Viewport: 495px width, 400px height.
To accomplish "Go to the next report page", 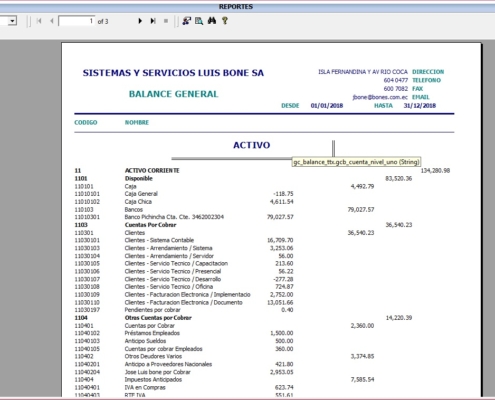I will pos(140,21).
